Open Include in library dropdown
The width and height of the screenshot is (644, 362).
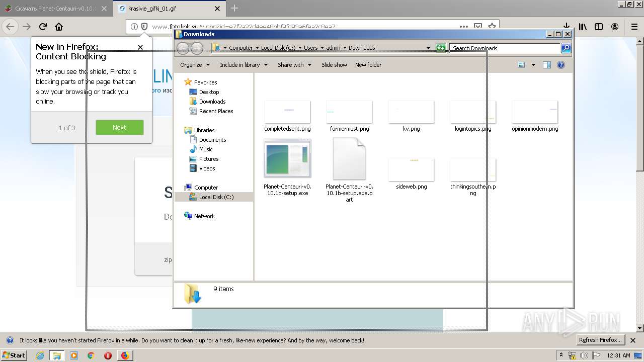pyautogui.click(x=244, y=65)
